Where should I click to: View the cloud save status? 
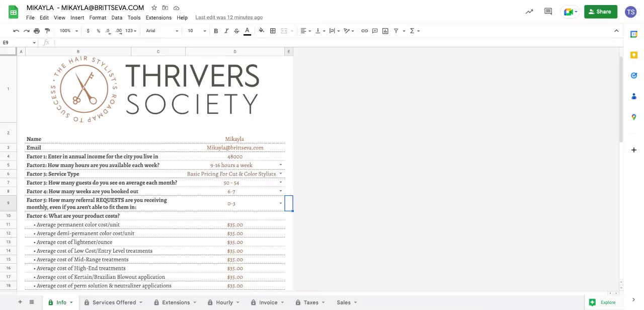pyautogui.click(x=176, y=8)
